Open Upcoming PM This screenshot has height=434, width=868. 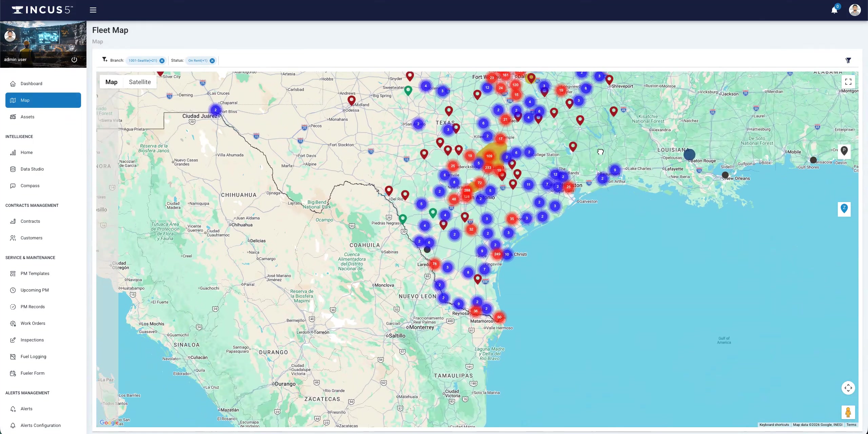coord(43,290)
